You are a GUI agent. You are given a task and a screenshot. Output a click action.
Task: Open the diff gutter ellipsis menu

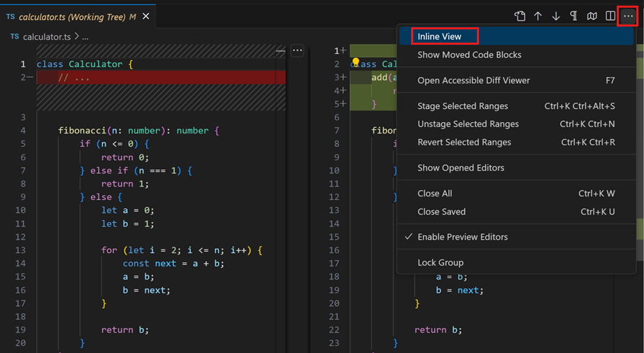click(x=297, y=50)
